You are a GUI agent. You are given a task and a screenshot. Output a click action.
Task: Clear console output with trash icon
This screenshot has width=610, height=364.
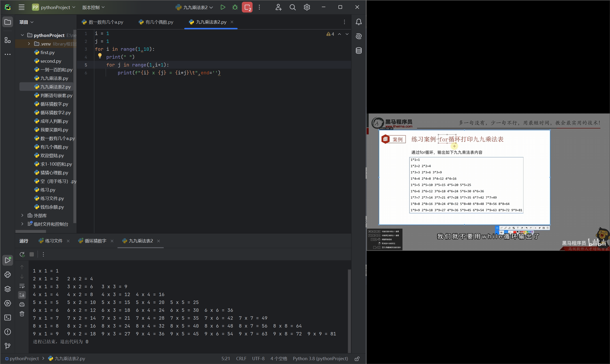click(22, 314)
